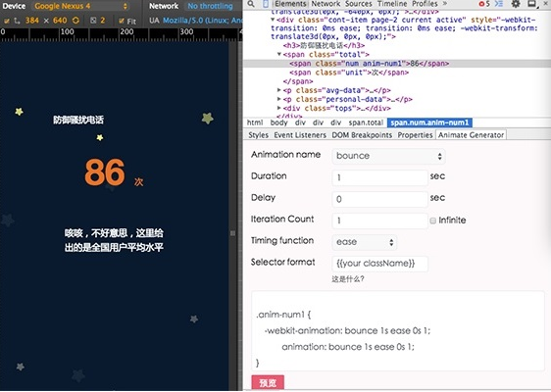Viewport: 551px width, 392px height.
Task: Click the orange 86 number in the page preview
Action: point(105,172)
